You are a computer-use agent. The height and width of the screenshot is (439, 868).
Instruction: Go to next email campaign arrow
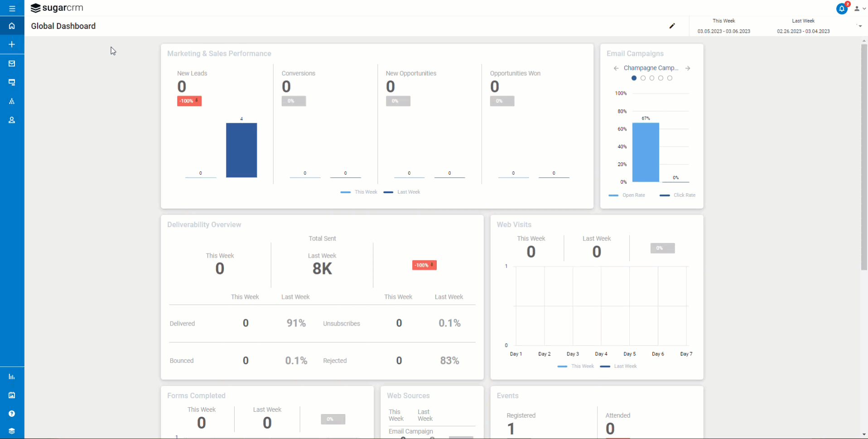pos(688,68)
